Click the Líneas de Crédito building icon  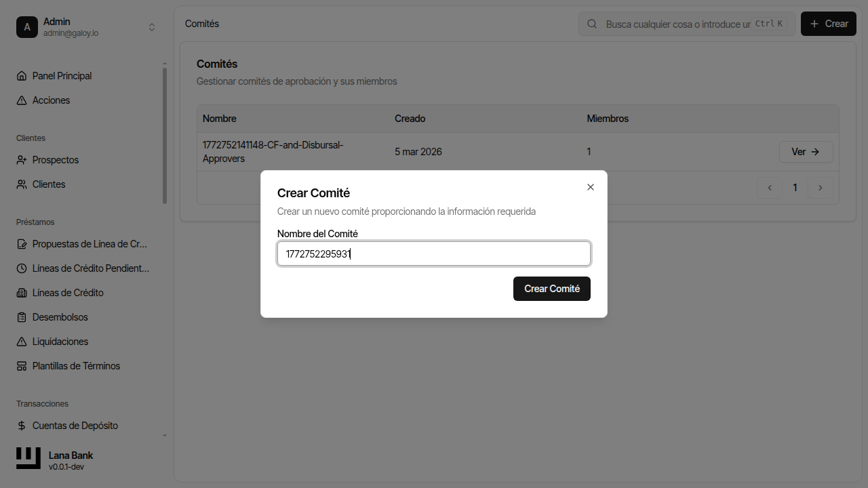click(x=22, y=293)
